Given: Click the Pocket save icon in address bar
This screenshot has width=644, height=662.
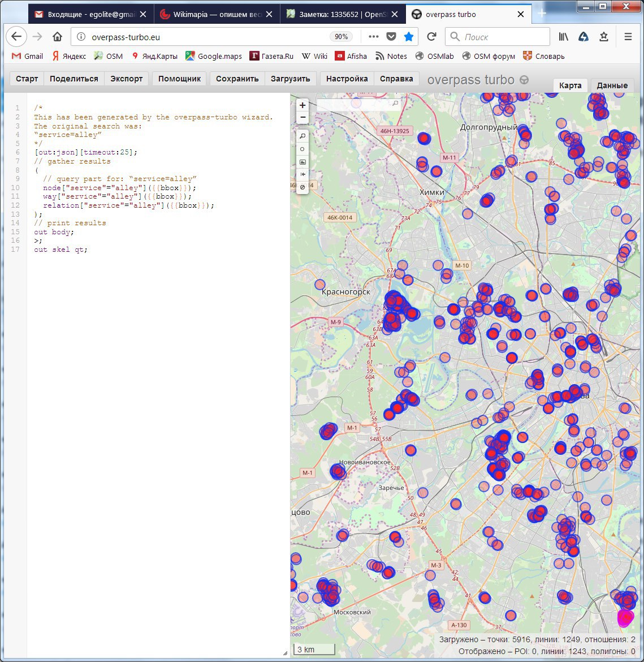Looking at the screenshot, I should coord(391,37).
